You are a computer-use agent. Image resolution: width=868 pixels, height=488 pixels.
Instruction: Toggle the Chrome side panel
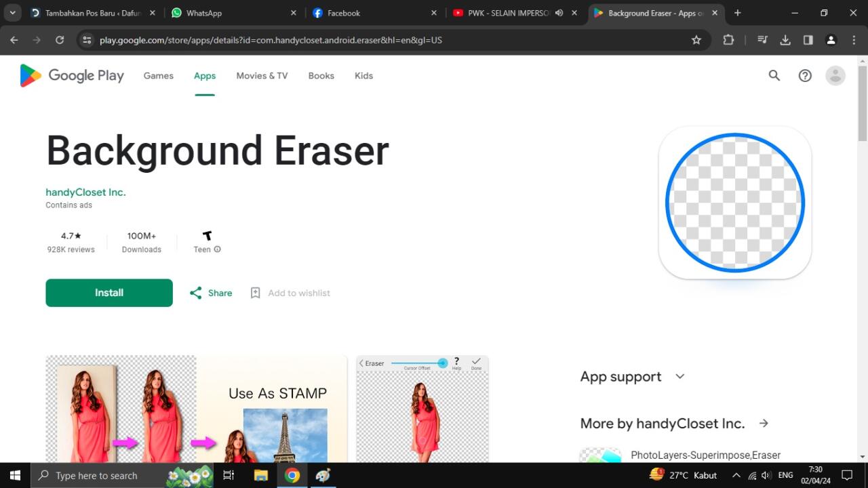click(808, 40)
